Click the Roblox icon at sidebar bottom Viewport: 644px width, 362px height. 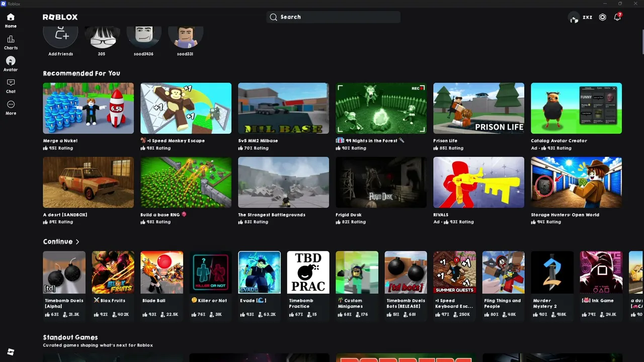(x=11, y=351)
